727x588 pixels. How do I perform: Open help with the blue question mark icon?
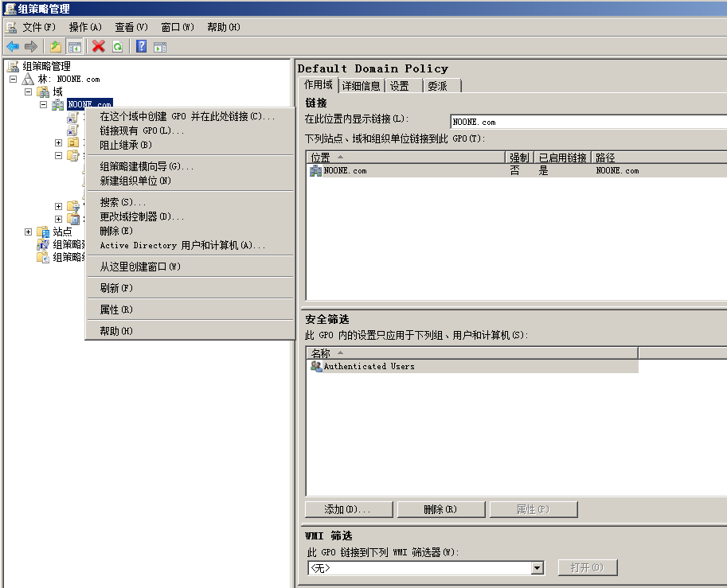click(x=142, y=46)
